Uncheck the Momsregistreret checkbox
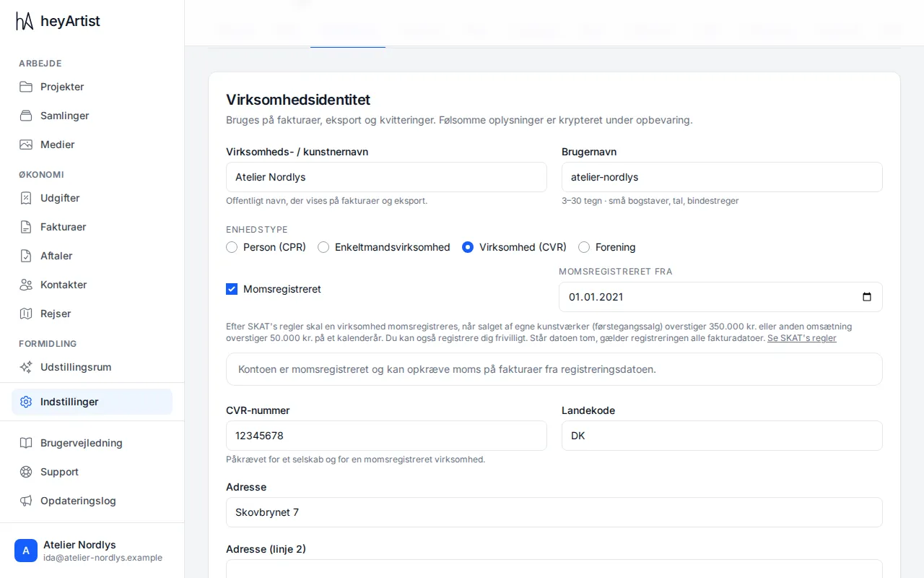 pos(232,289)
